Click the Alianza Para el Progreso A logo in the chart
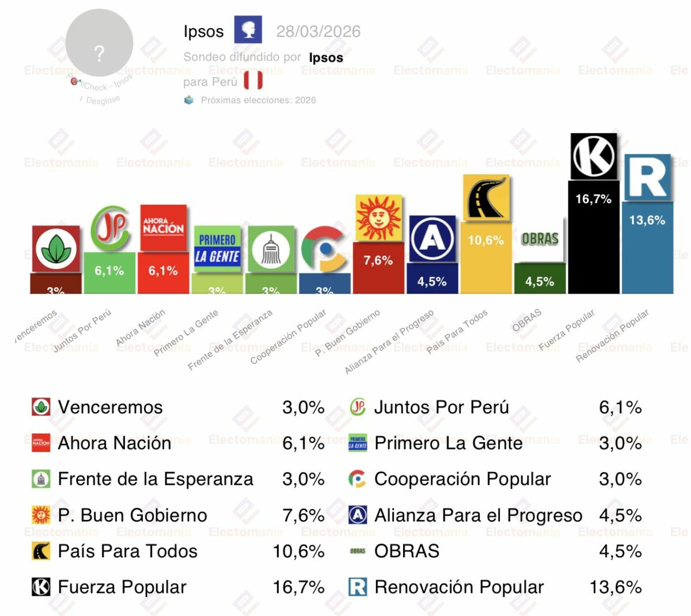The height and width of the screenshot is (616, 691). tap(432, 238)
